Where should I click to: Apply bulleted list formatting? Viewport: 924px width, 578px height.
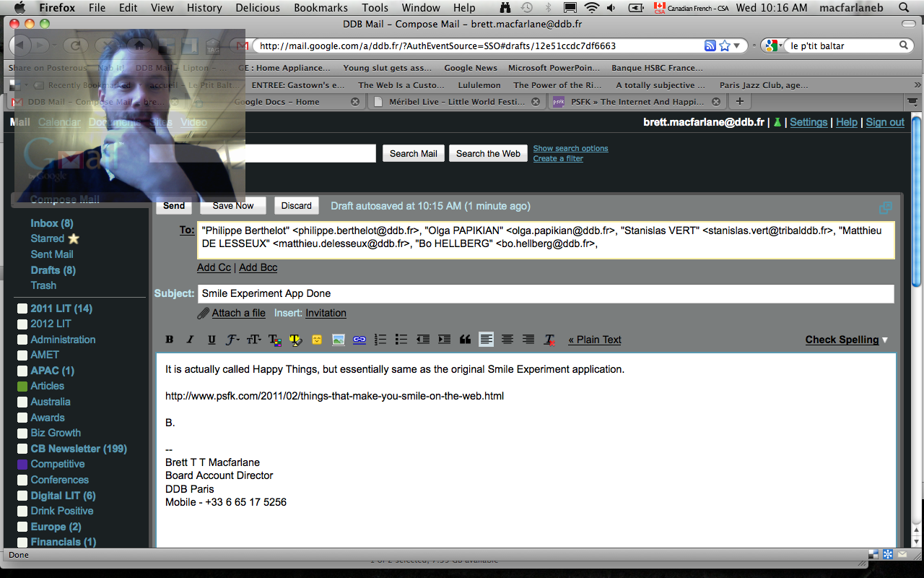pyautogui.click(x=401, y=340)
